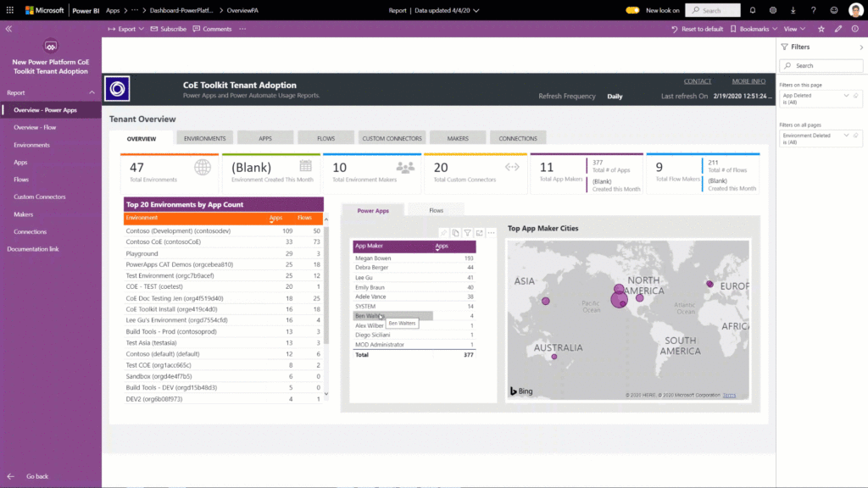Open the Export dropdown
This screenshot has width=868, height=488.
(125, 29)
